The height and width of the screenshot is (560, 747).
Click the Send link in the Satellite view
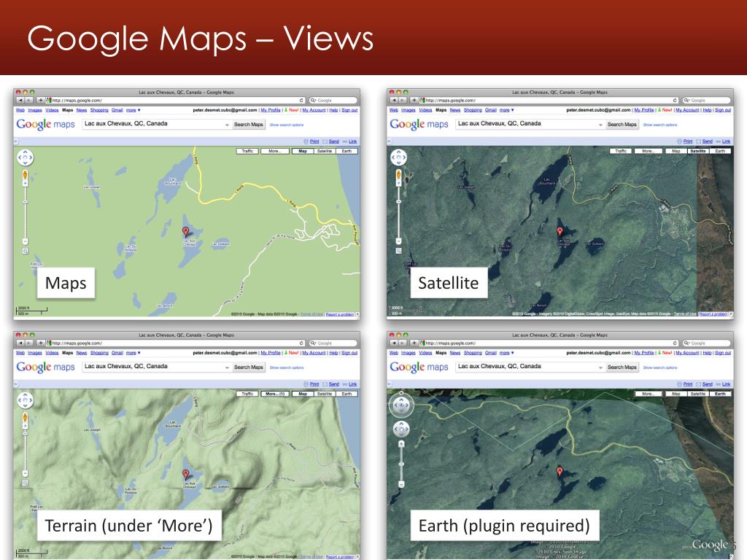pyautogui.click(x=708, y=141)
